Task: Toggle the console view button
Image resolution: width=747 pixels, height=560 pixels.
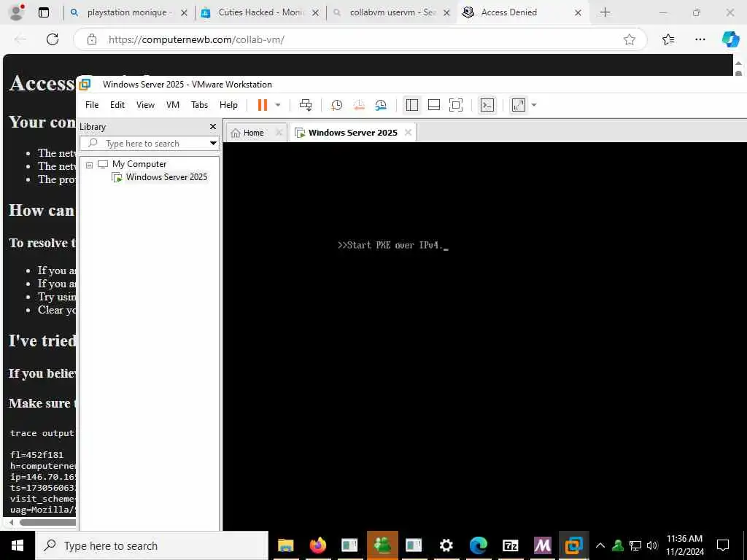Action: coord(487,105)
